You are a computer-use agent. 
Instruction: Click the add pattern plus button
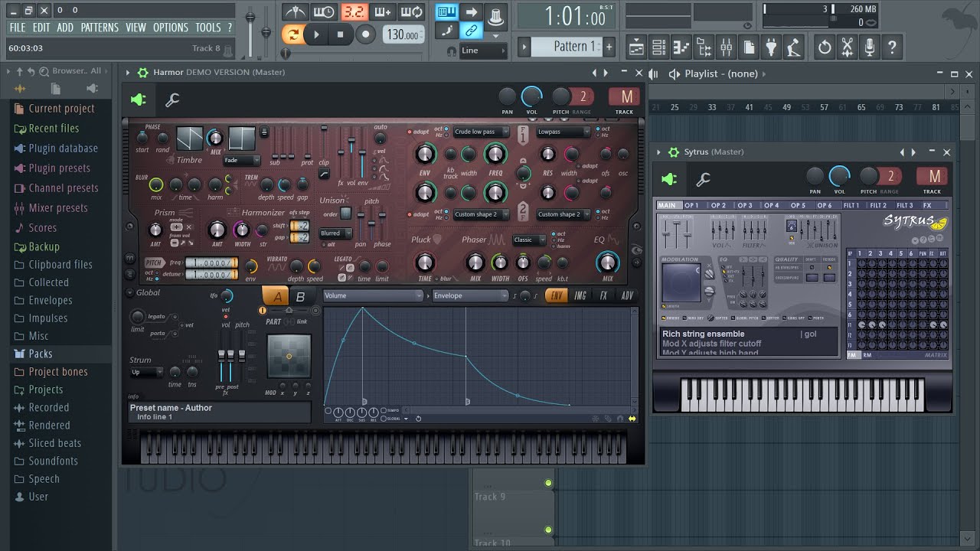pos(609,47)
